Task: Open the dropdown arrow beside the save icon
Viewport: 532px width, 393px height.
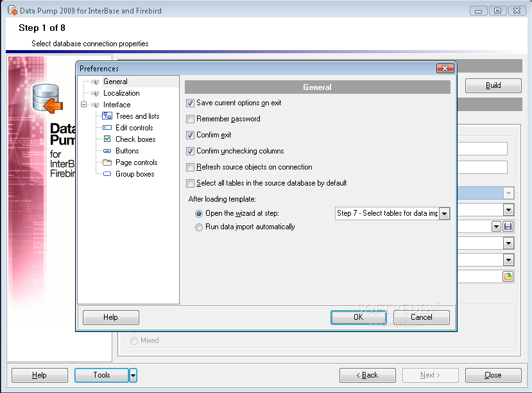Action: (x=496, y=227)
